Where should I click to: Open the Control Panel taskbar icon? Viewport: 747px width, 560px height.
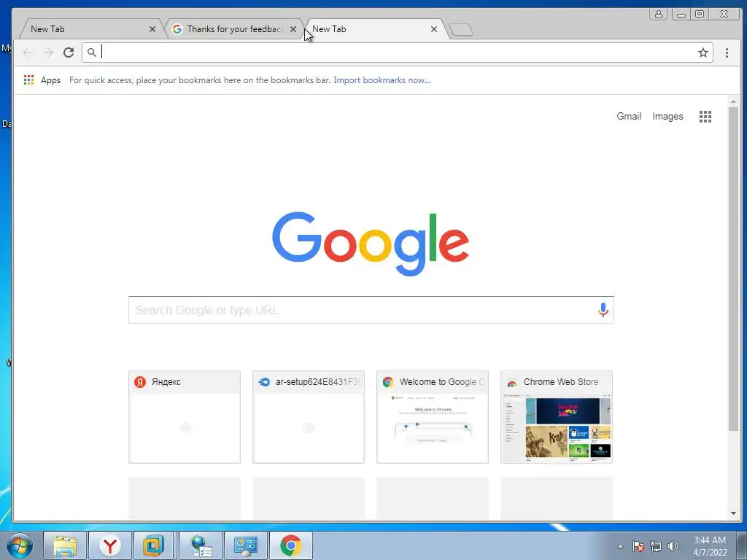(246, 545)
